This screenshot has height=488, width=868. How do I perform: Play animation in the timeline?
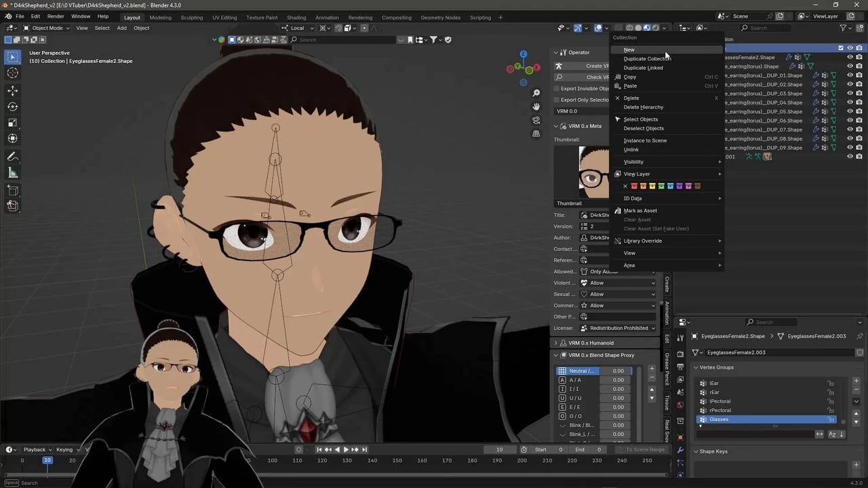pyautogui.click(x=346, y=449)
